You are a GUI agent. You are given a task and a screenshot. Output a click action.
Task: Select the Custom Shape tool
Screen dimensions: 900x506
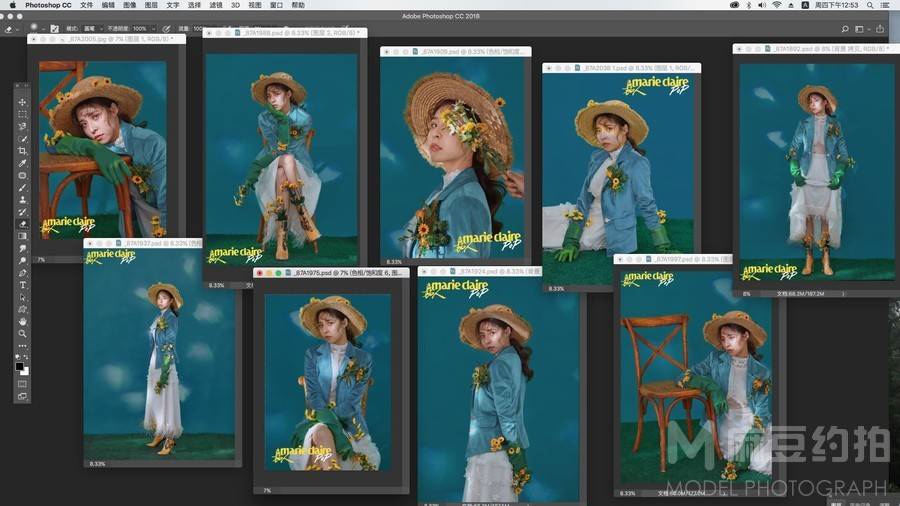click(x=22, y=309)
